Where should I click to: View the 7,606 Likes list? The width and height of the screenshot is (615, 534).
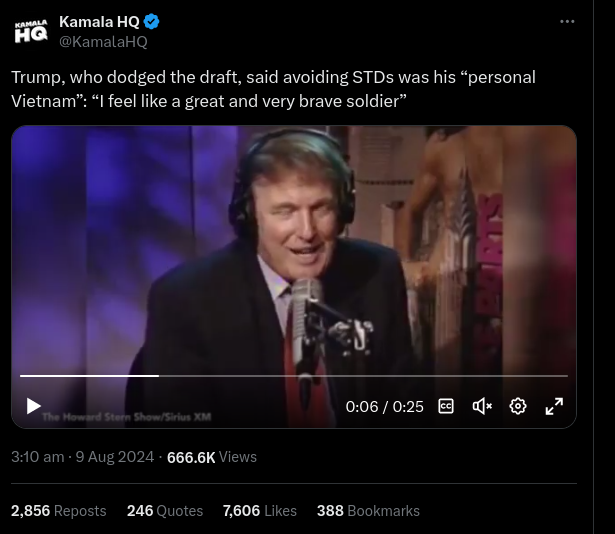pyautogui.click(x=260, y=510)
